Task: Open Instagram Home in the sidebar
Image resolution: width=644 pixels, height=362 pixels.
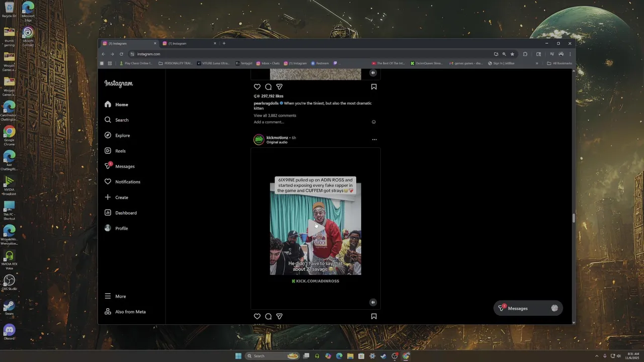Action: coord(116,105)
